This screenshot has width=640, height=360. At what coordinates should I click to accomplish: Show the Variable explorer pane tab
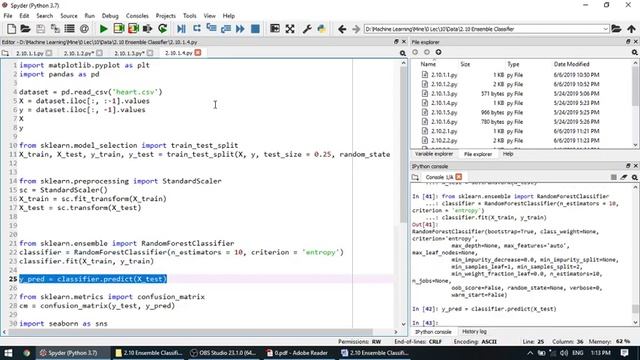pos(434,154)
